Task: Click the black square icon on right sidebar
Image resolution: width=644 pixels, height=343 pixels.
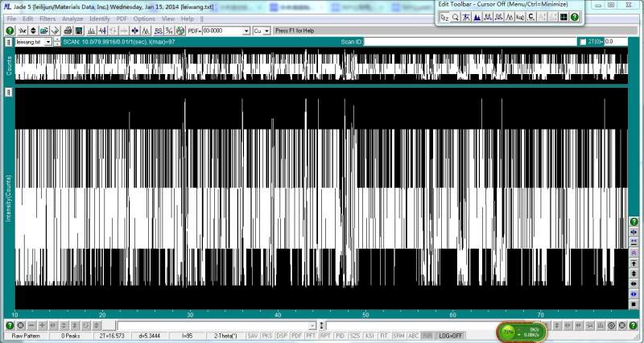Action: click(634, 304)
